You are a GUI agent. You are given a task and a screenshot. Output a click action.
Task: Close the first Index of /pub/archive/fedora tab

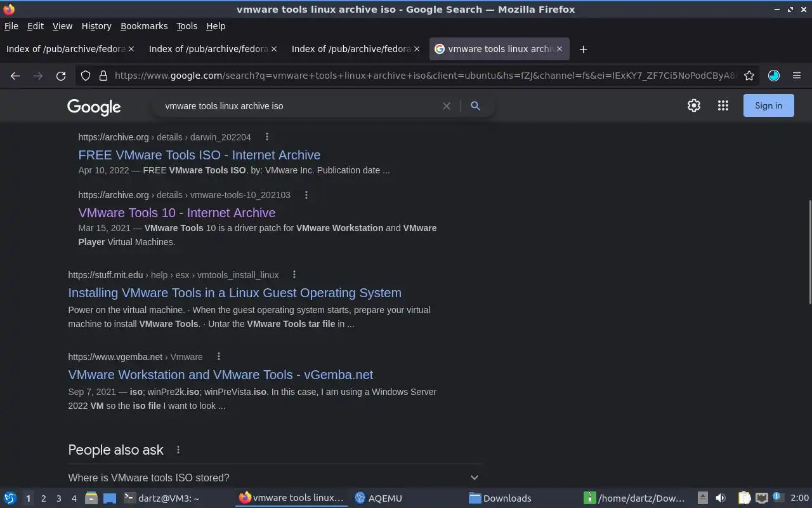coord(131,49)
